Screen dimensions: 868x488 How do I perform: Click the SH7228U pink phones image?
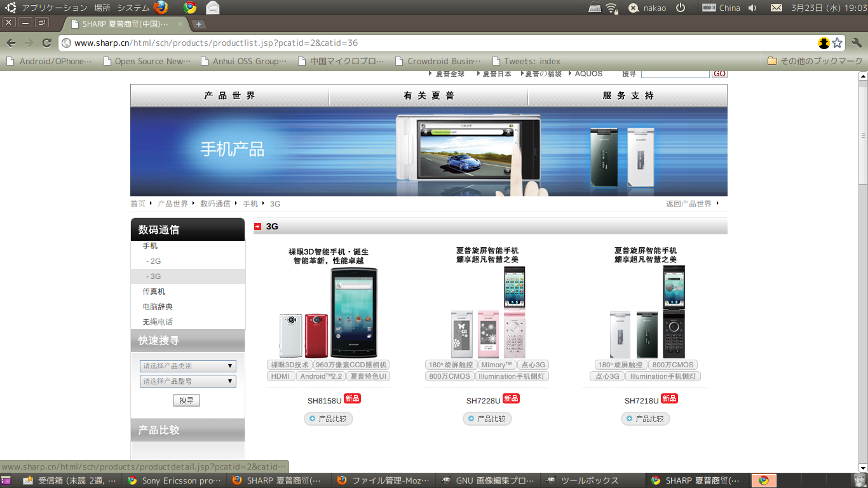pos(488,312)
